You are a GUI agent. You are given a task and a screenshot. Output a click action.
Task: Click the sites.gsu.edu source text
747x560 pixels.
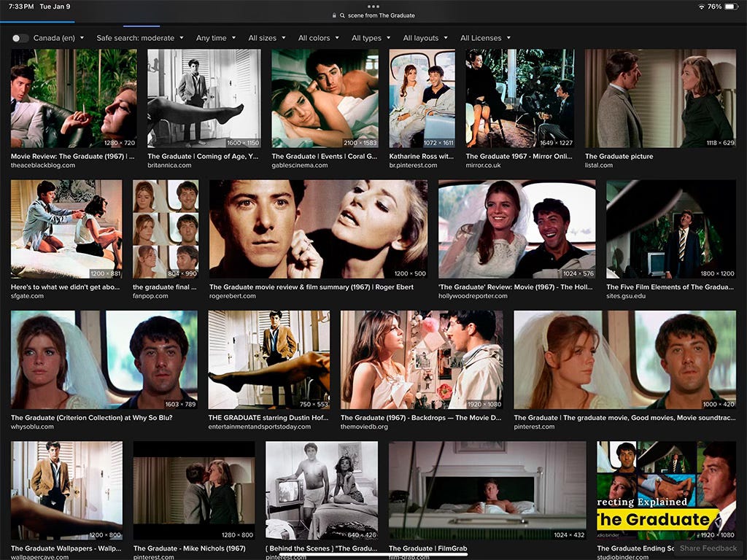pyautogui.click(x=626, y=296)
